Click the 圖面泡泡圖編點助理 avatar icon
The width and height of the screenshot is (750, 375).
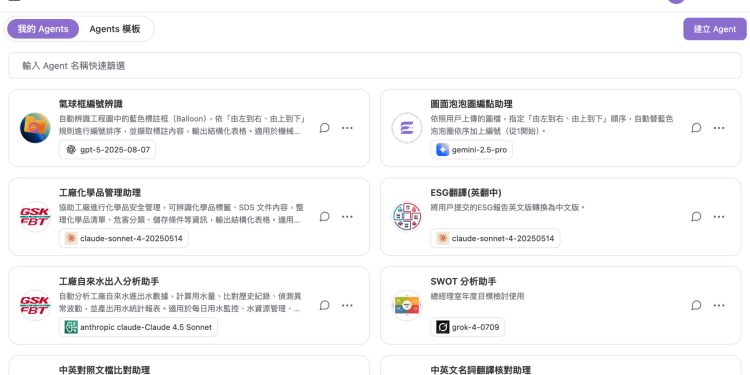coord(407,128)
